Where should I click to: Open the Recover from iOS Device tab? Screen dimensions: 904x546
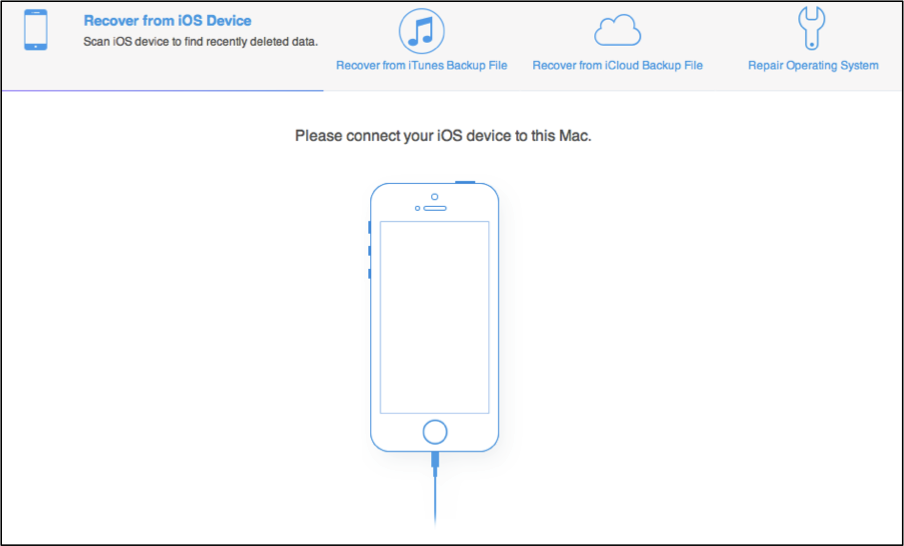click(167, 21)
